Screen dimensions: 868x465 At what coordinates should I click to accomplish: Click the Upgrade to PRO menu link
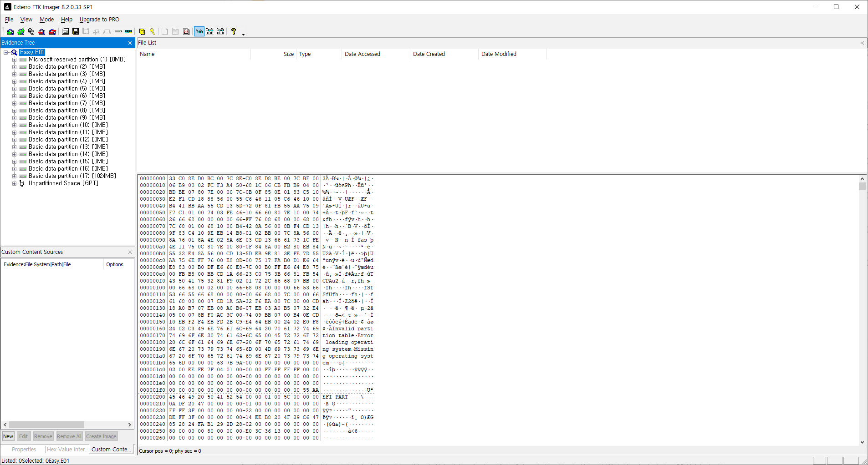point(99,20)
